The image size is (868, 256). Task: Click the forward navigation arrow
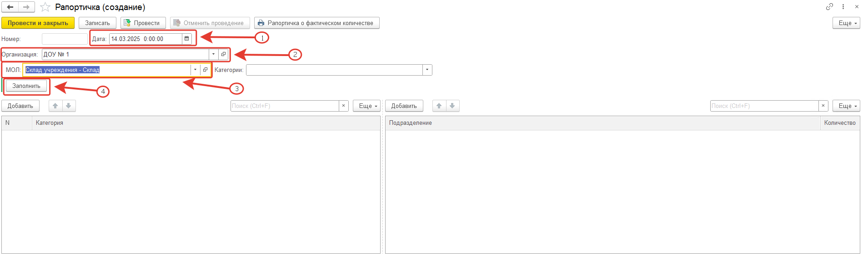(x=26, y=7)
